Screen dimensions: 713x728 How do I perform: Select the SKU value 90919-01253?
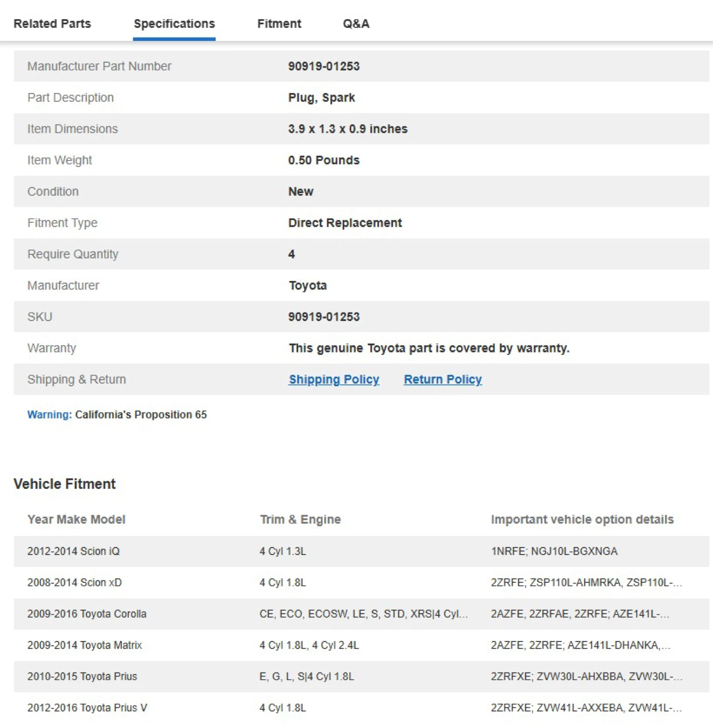point(324,317)
